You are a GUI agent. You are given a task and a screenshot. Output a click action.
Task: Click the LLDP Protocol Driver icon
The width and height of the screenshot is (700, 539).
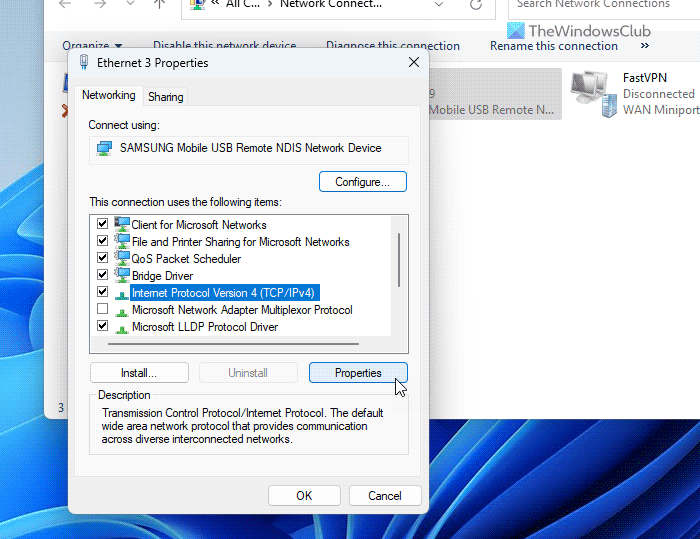[122, 329]
